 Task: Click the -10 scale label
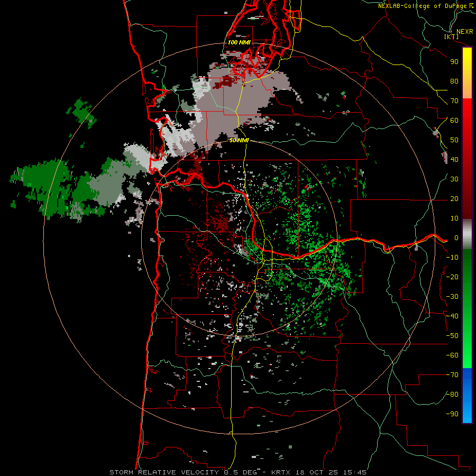pyautogui.click(x=452, y=258)
